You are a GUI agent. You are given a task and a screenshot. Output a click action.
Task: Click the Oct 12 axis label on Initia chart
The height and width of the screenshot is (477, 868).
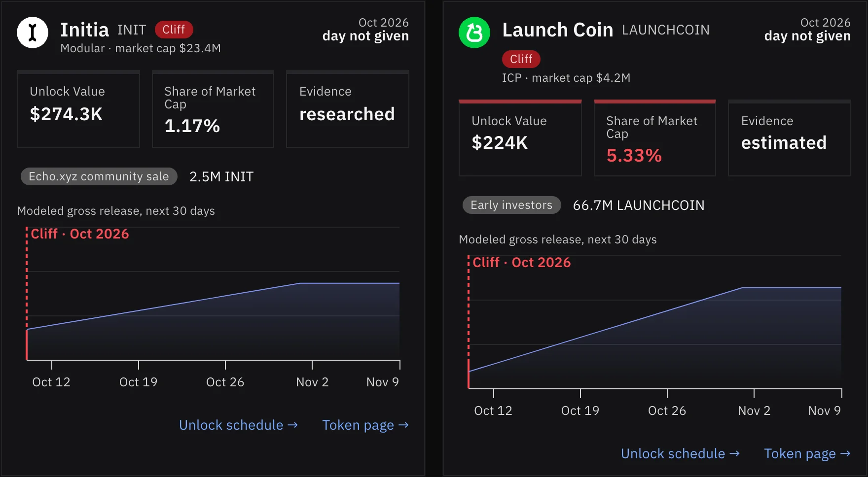pos(51,382)
